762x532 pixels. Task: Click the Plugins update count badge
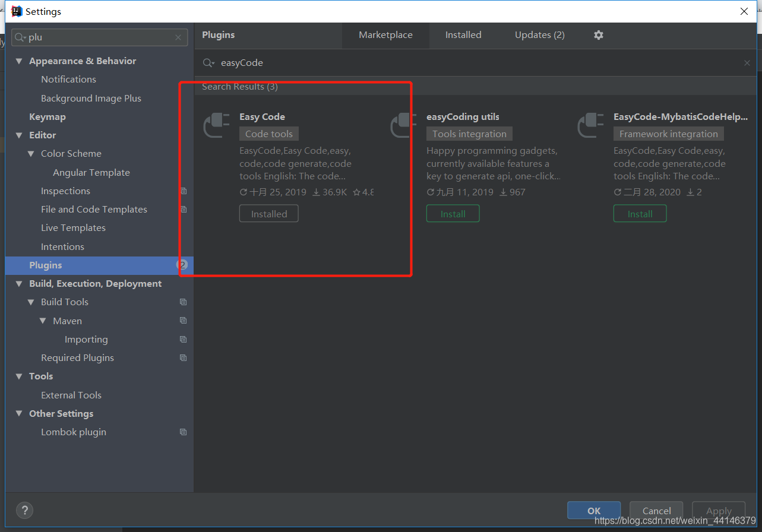click(182, 265)
